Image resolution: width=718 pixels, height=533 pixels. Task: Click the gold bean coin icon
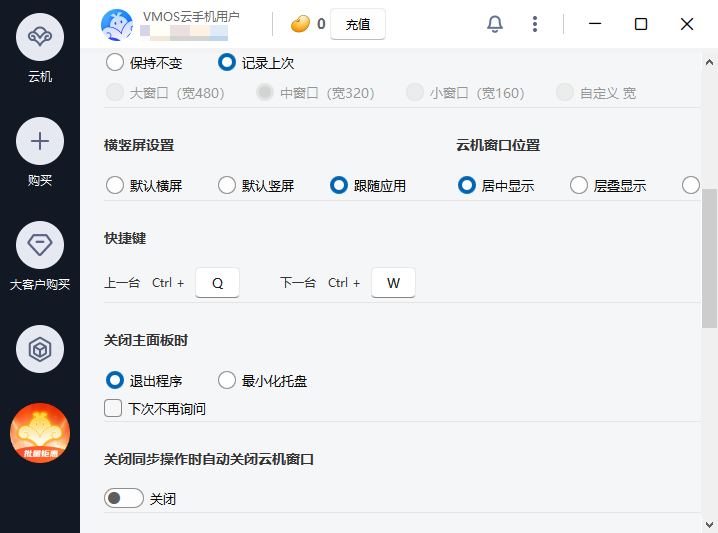point(300,24)
